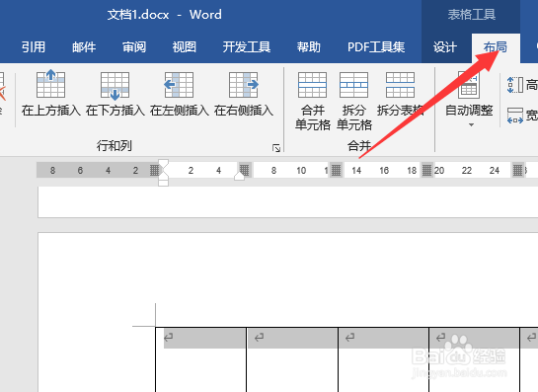Image resolution: width=538 pixels, height=392 pixels.
Task: Click the column marker before ruler mark 14
Action: 336,170
